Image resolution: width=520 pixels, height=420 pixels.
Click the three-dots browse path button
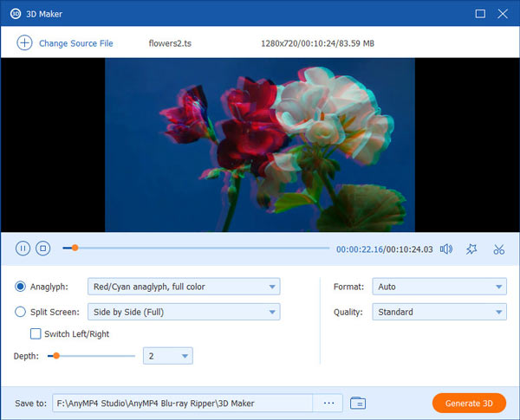pyautogui.click(x=328, y=403)
